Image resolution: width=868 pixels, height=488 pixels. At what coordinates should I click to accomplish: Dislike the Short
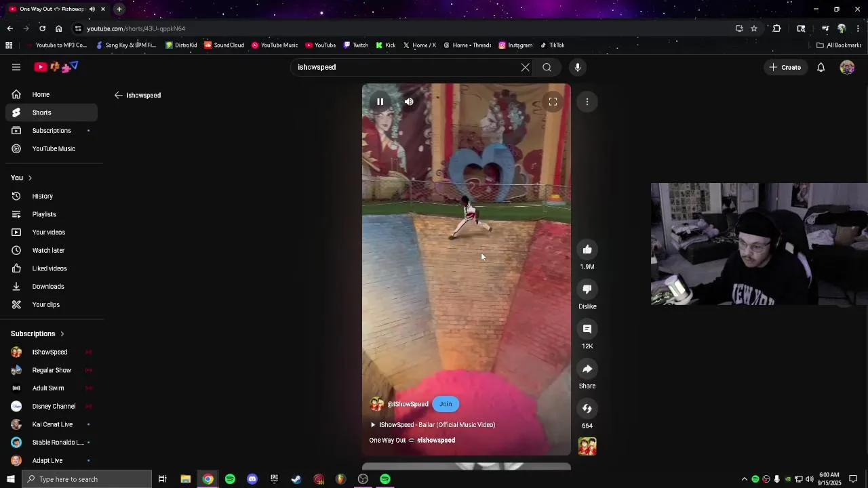tap(587, 289)
